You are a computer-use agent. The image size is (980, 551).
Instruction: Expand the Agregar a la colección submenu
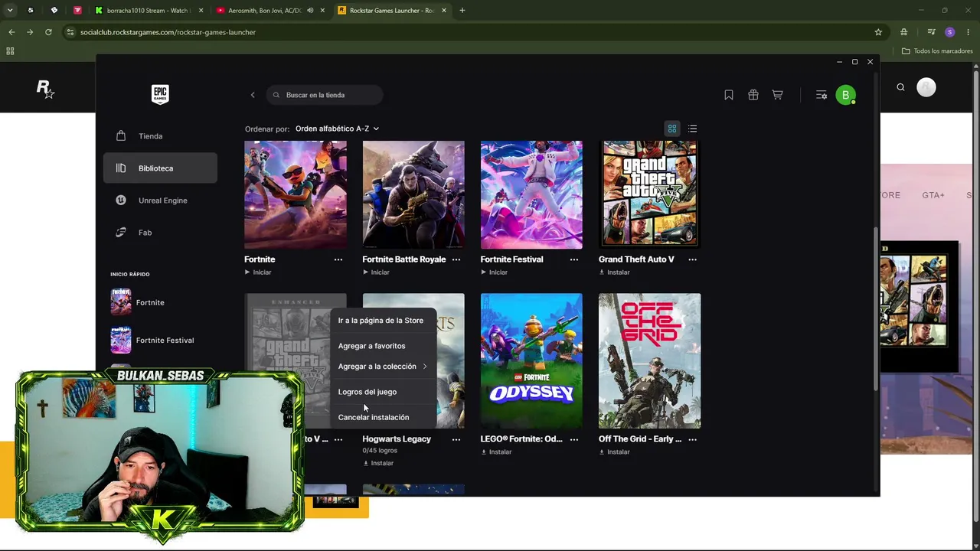pyautogui.click(x=383, y=367)
